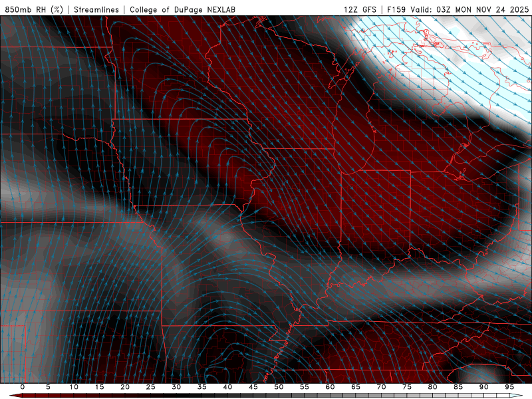Click the white high-humidity end of the color bar
Image resolution: width=532 pixels, height=399 pixels.
[517, 396]
